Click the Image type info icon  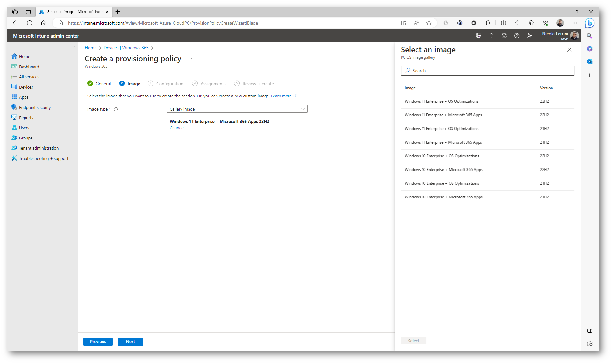coord(116,109)
